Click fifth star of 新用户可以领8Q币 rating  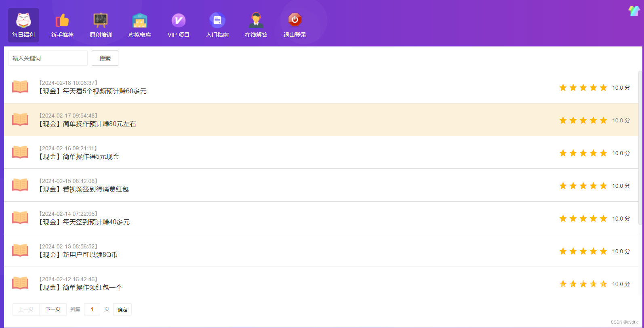pyautogui.click(x=603, y=251)
